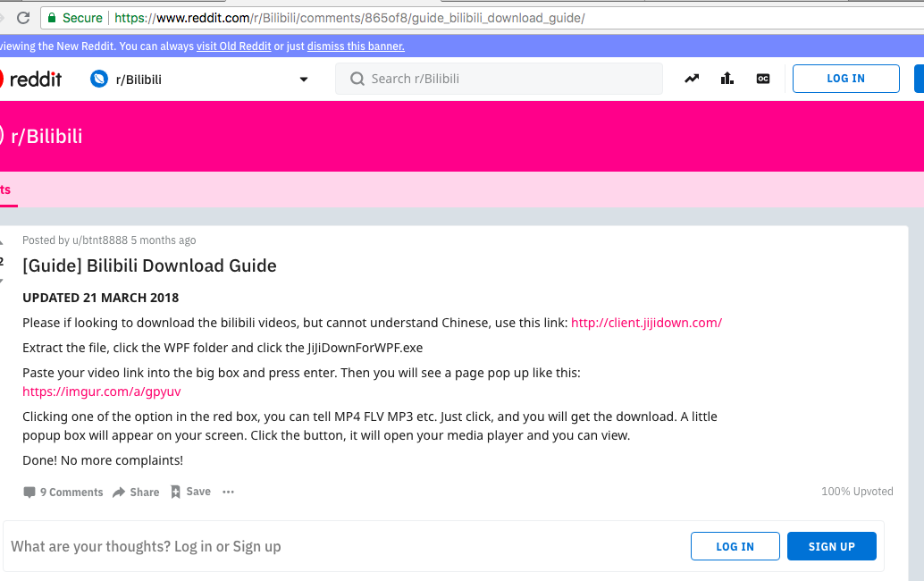This screenshot has width=924, height=581.
Task: Click the dismiss this banner link
Action: click(x=356, y=46)
